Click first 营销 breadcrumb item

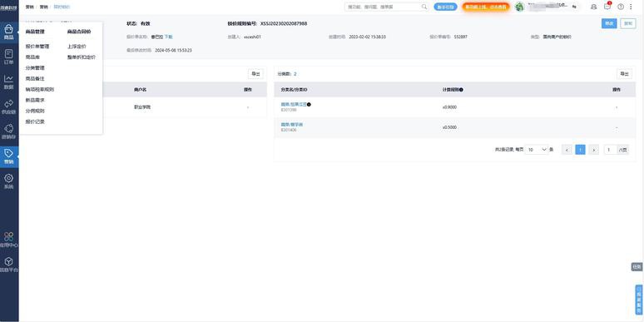point(30,7)
